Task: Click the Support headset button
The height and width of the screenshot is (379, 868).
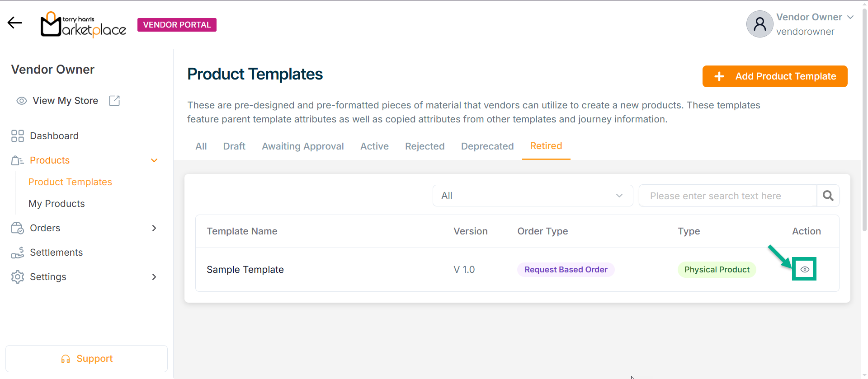Action: click(x=86, y=359)
